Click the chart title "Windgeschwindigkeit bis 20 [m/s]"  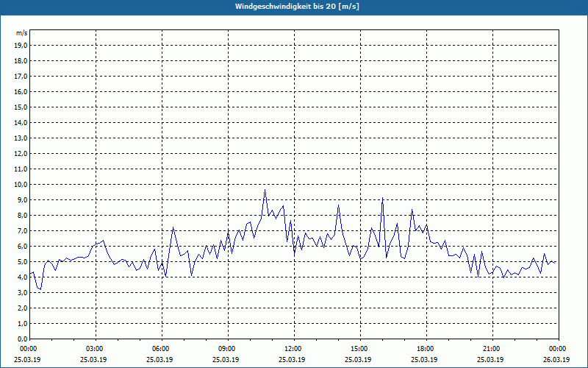pyautogui.click(x=297, y=7)
